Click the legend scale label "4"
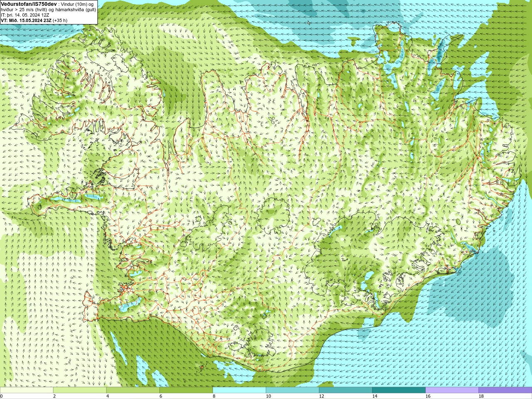Image resolution: width=532 pixels, height=399 pixels. 108,396
